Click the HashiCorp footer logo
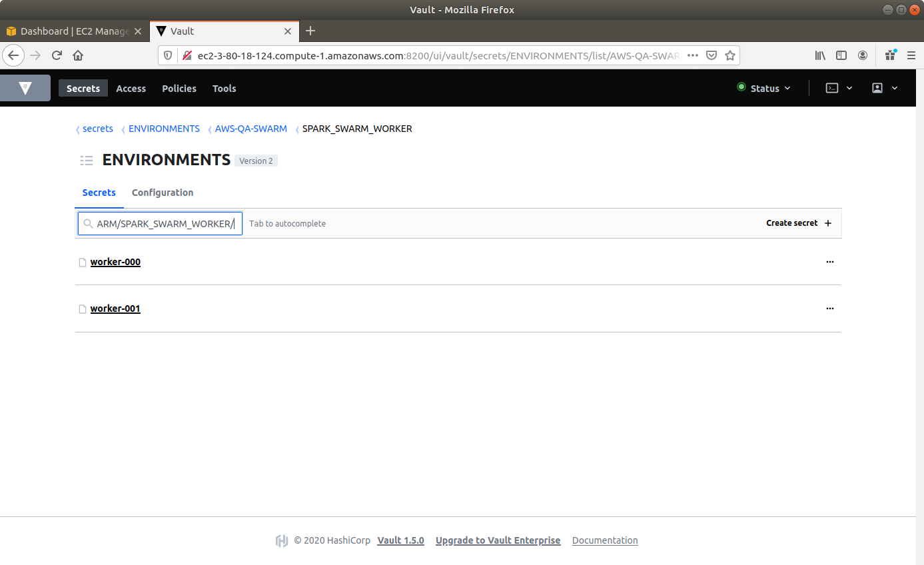The image size is (924, 565). coord(282,540)
